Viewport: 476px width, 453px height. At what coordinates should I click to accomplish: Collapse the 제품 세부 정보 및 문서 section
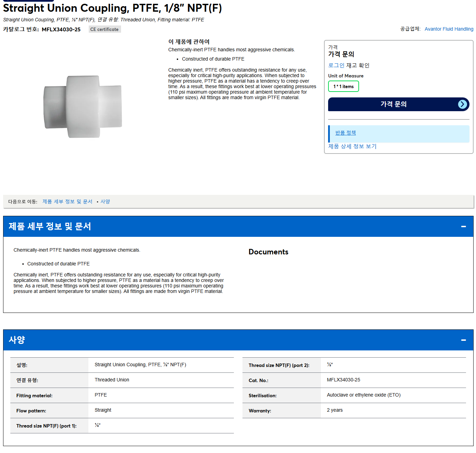(x=463, y=226)
